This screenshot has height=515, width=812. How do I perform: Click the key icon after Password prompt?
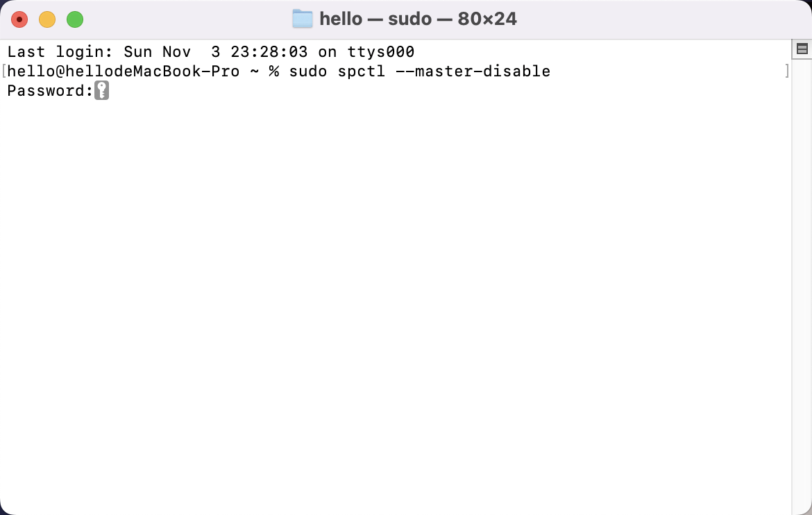(102, 90)
